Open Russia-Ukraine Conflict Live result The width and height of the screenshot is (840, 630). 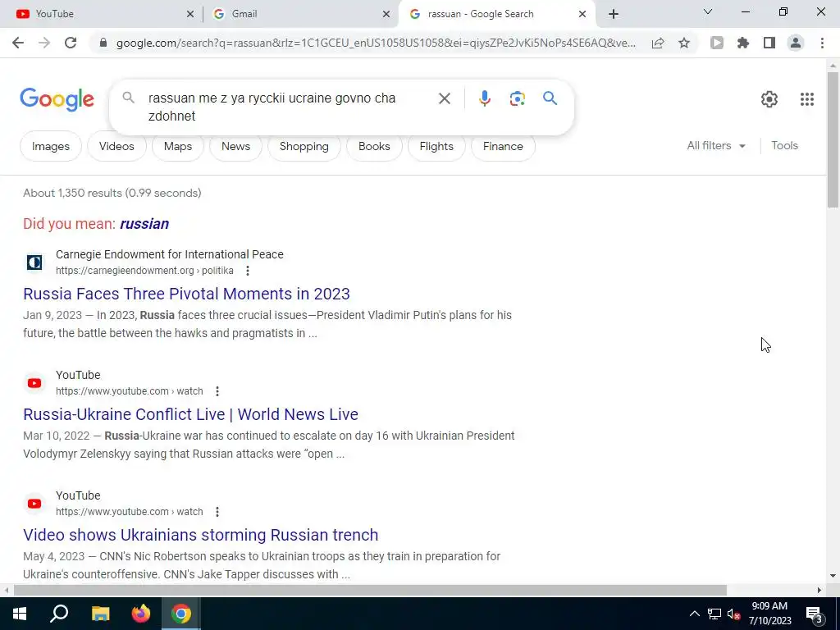click(190, 414)
